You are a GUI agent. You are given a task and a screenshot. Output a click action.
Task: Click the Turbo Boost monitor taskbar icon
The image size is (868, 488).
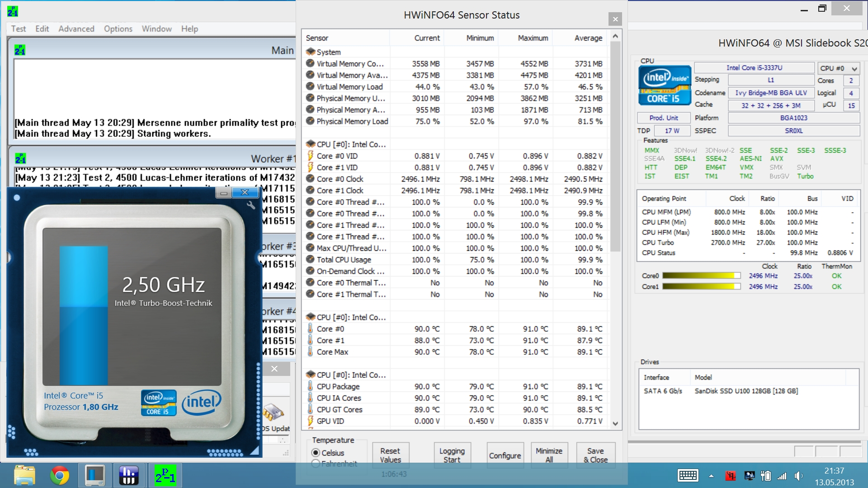click(x=94, y=475)
